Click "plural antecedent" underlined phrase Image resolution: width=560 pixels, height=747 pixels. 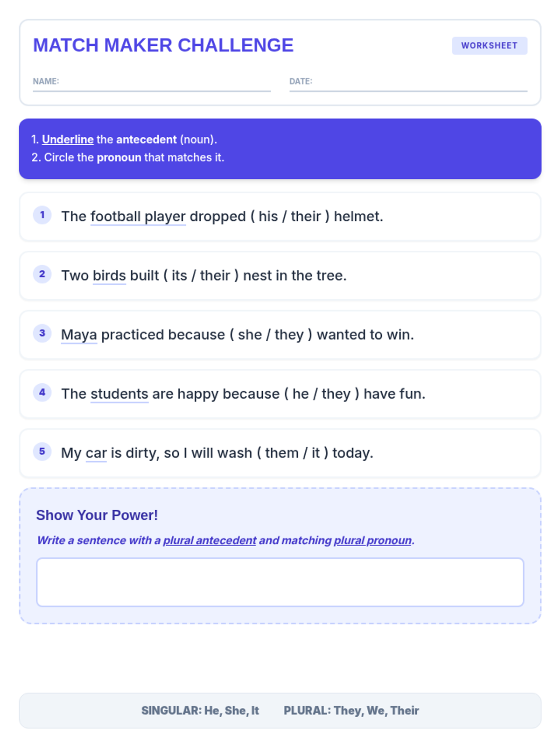(210, 540)
